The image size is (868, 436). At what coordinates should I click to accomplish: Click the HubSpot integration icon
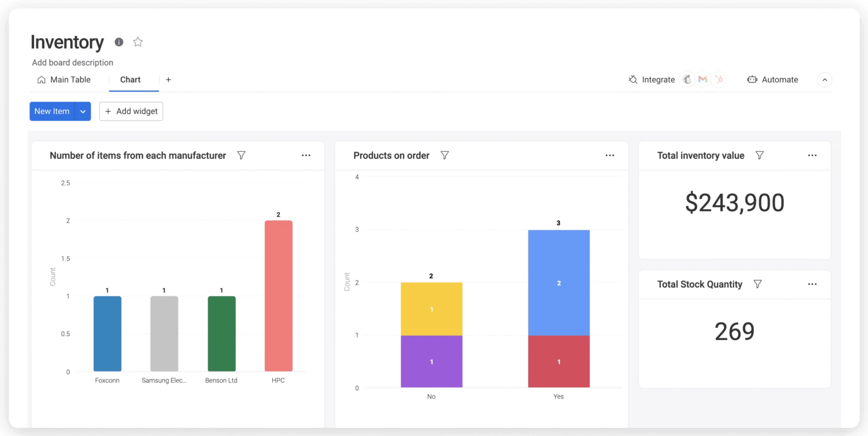(719, 79)
